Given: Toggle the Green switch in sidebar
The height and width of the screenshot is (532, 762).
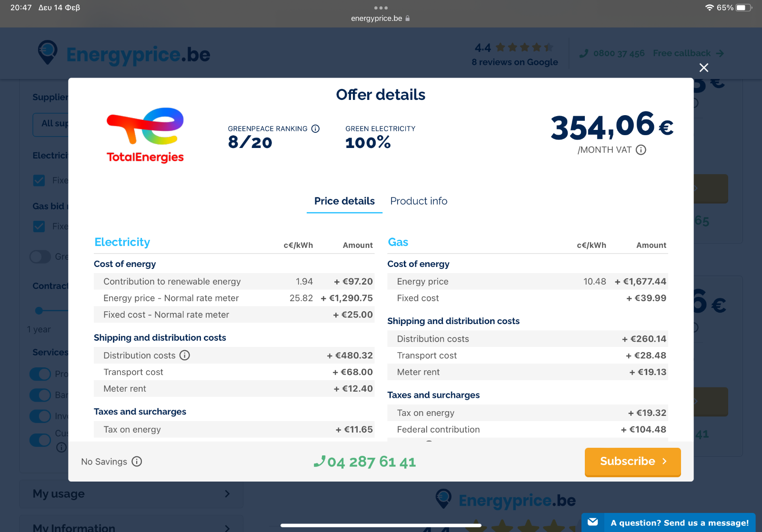Looking at the screenshot, I should pyautogui.click(x=40, y=257).
